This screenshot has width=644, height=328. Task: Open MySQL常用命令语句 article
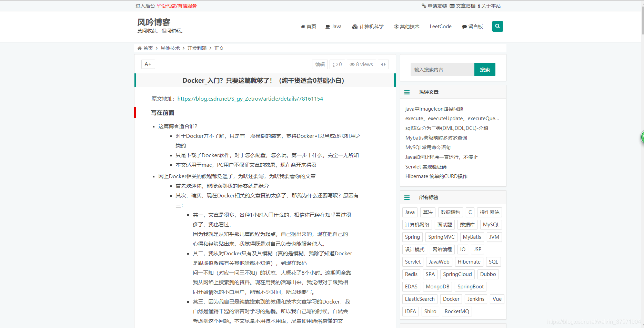pos(428,147)
